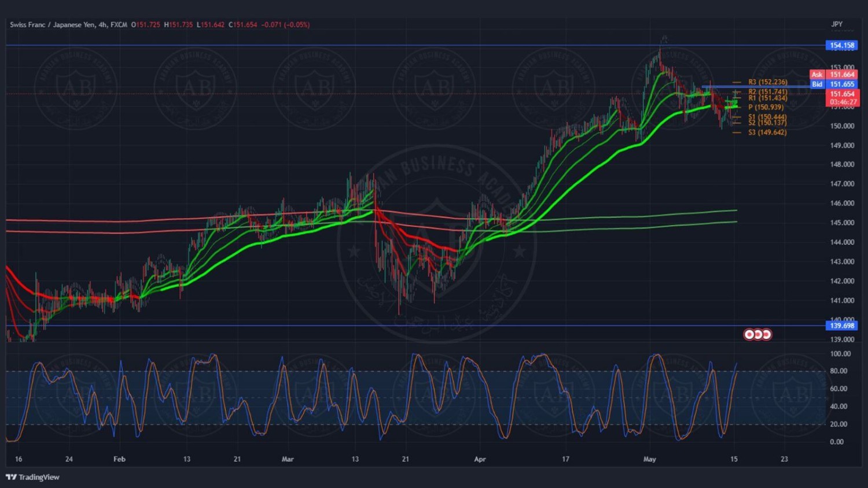The image size is (868, 488).
Task: Click the 143.000 price axis label
Action: pyautogui.click(x=842, y=262)
